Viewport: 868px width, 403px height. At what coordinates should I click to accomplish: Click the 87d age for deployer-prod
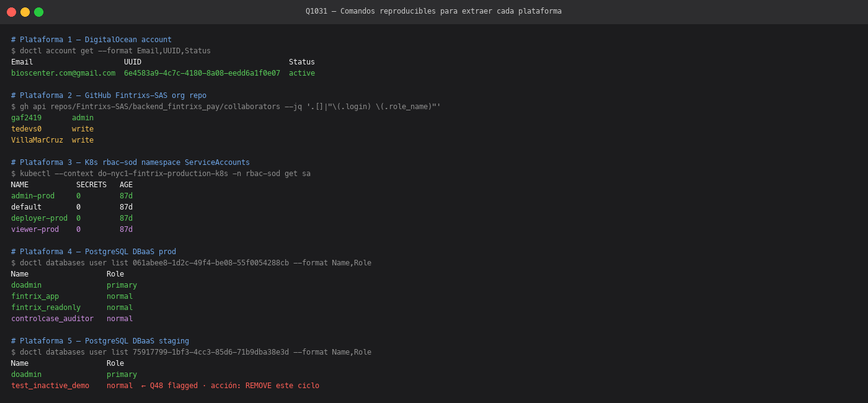click(x=126, y=218)
